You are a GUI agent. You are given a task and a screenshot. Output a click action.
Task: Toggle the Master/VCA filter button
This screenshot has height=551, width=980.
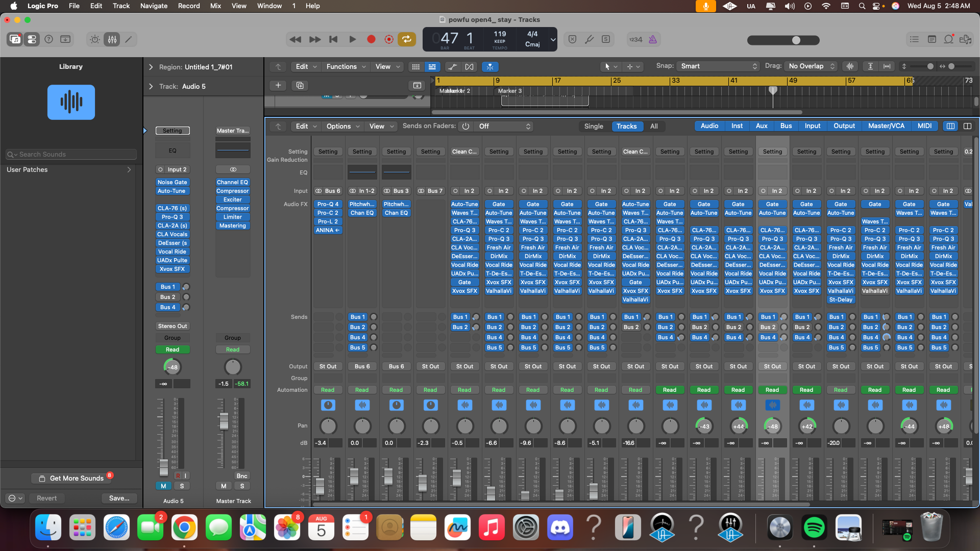tap(886, 126)
